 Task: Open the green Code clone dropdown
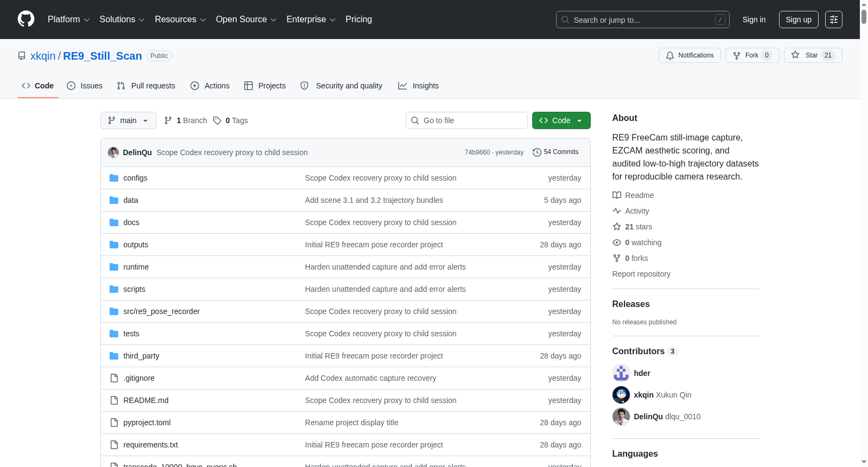(x=561, y=120)
